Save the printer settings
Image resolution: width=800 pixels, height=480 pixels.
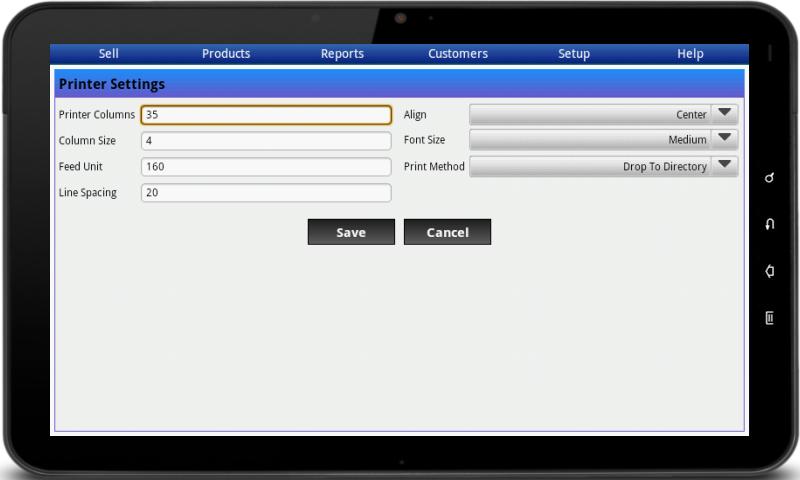(351, 232)
